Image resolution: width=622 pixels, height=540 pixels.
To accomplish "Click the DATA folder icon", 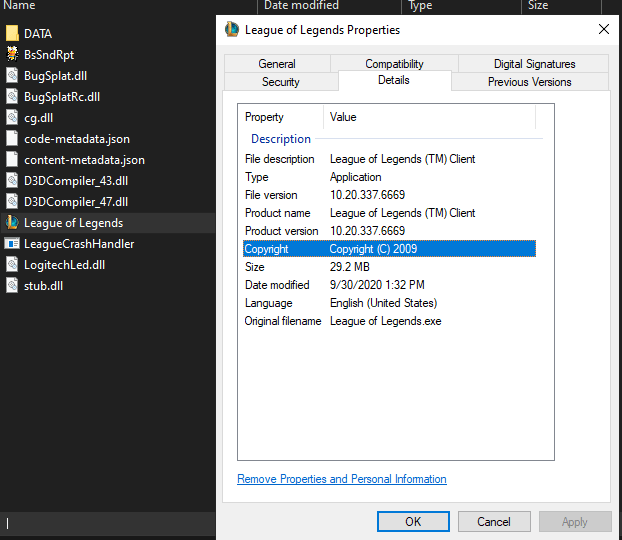I will click(12, 33).
